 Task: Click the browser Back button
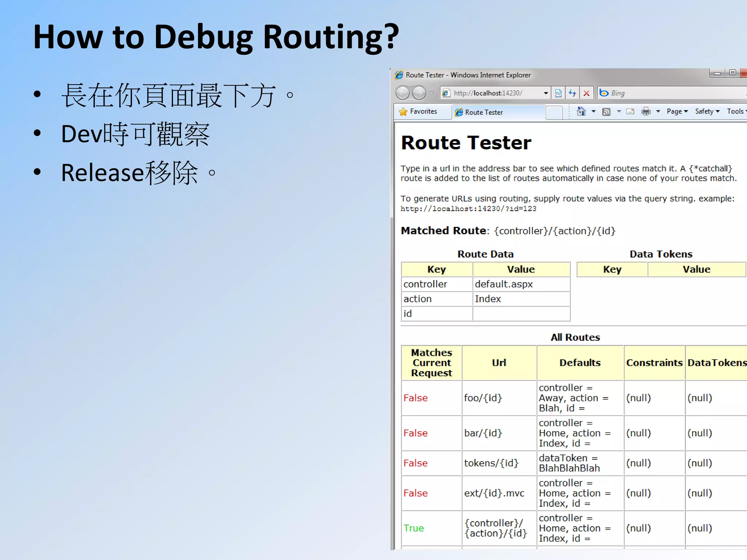click(x=403, y=93)
